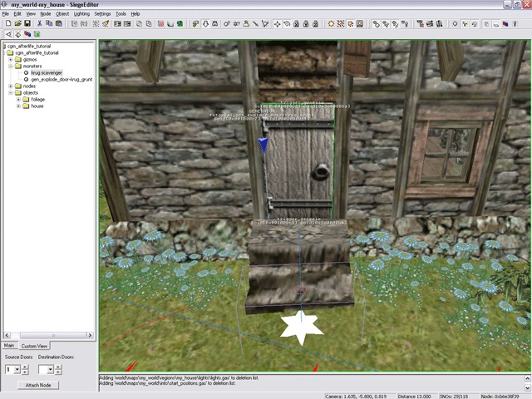Toggle the third padlock icon in toolbar
The height and width of the screenshot is (399, 532).
(x=316, y=24)
